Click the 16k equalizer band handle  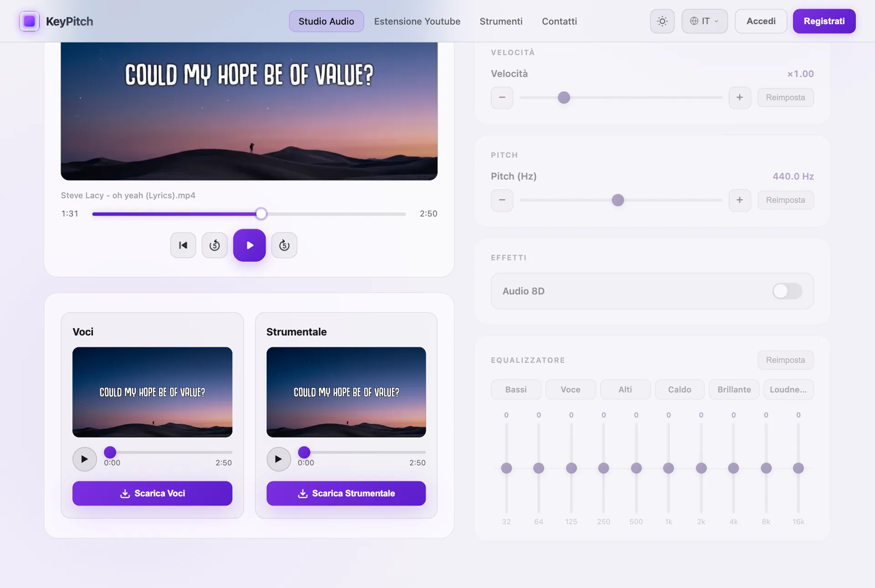(798, 468)
